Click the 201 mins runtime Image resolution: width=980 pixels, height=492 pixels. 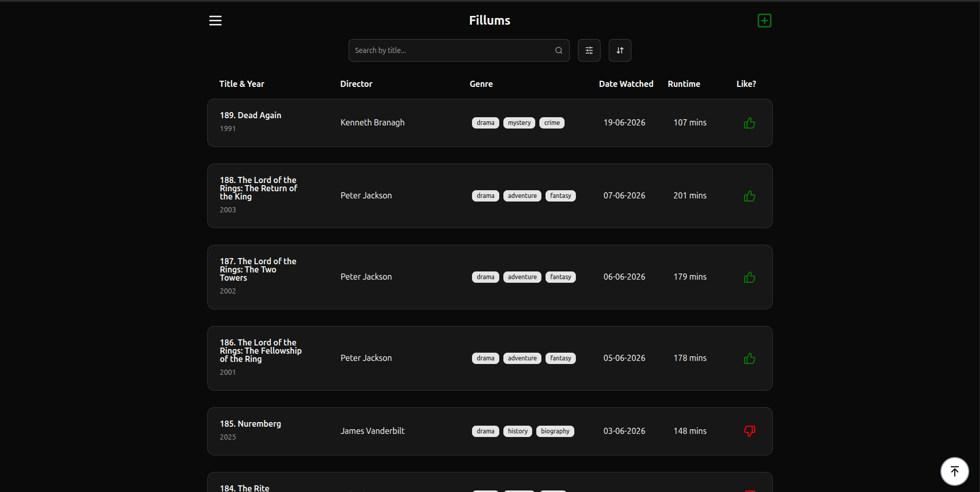point(690,195)
